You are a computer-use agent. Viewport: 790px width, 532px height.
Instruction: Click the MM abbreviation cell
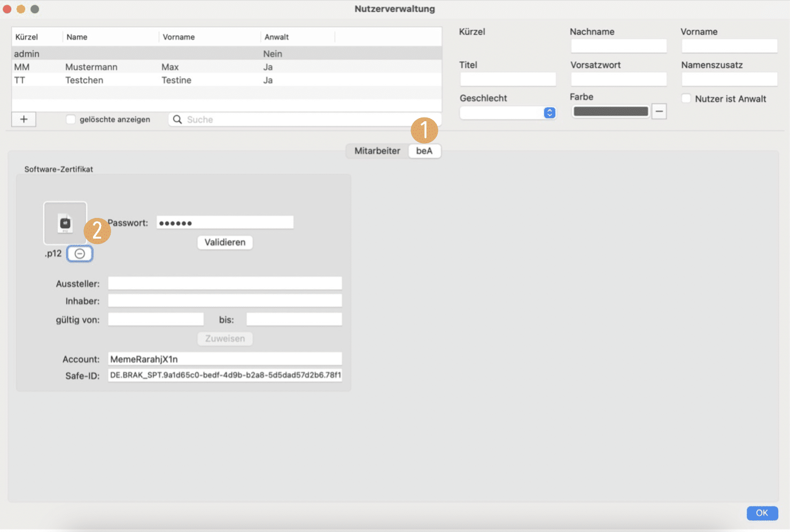click(x=22, y=67)
